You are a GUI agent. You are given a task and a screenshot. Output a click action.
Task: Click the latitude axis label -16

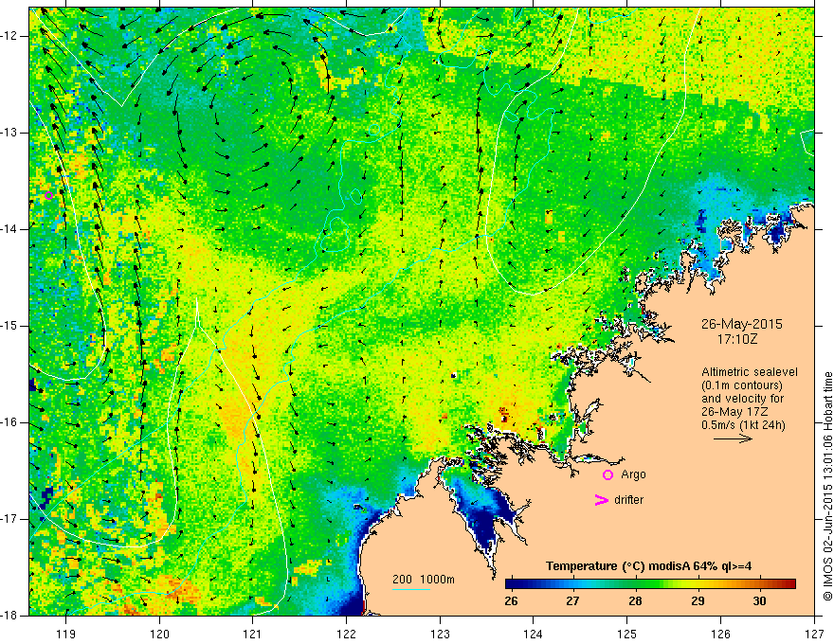click(10, 422)
